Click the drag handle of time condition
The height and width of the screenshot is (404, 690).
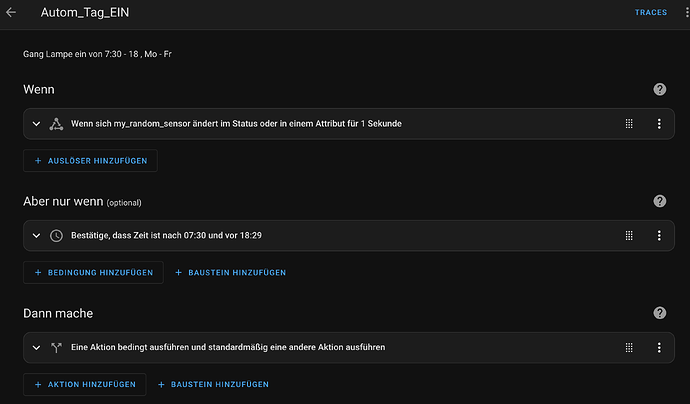tap(629, 235)
